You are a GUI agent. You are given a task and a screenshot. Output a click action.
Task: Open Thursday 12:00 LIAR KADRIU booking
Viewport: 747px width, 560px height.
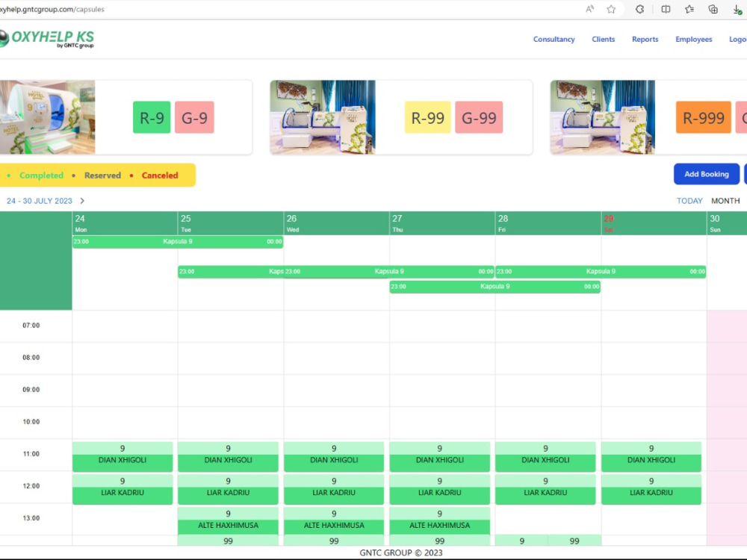point(440,489)
